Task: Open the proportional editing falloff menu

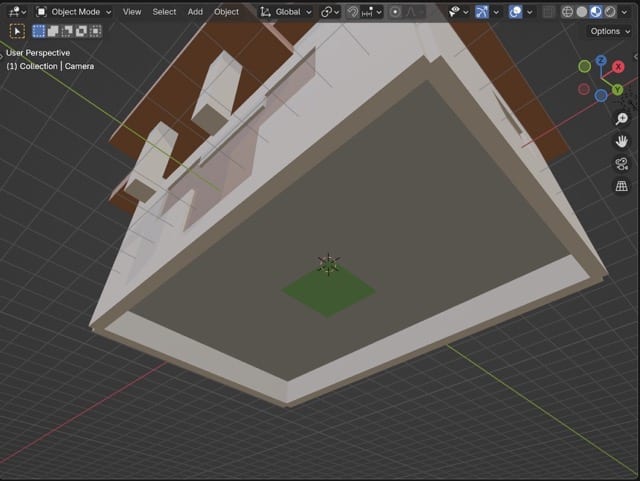Action: [415, 12]
